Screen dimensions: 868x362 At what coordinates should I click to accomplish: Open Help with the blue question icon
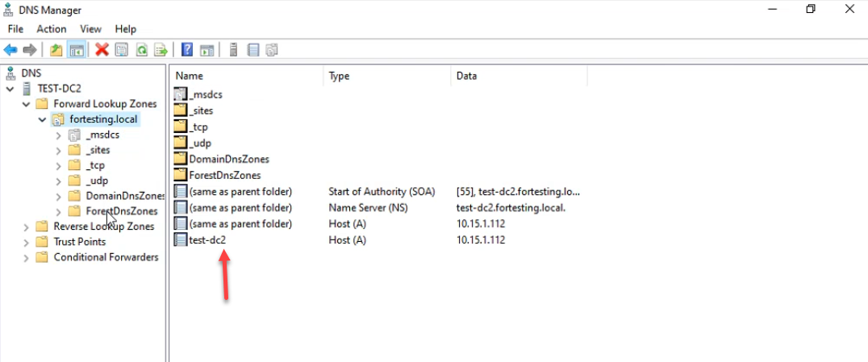pyautogui.click(x=187, y=50)
